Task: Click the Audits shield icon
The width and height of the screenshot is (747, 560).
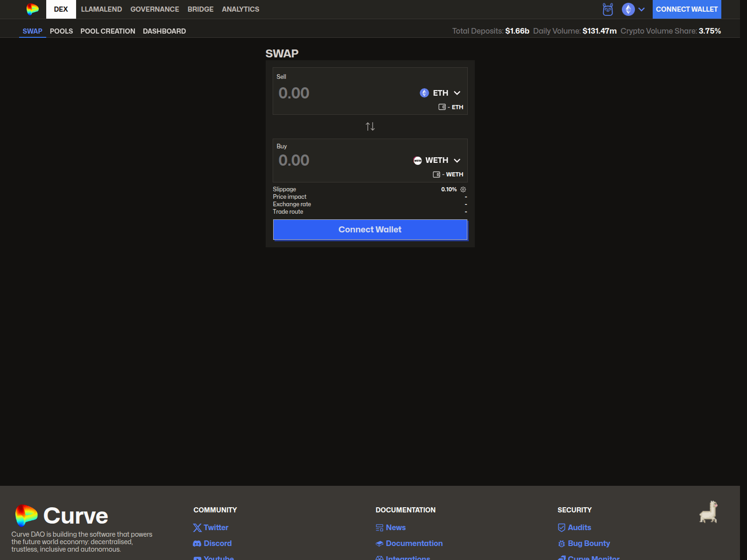Action: pos(562,528)
